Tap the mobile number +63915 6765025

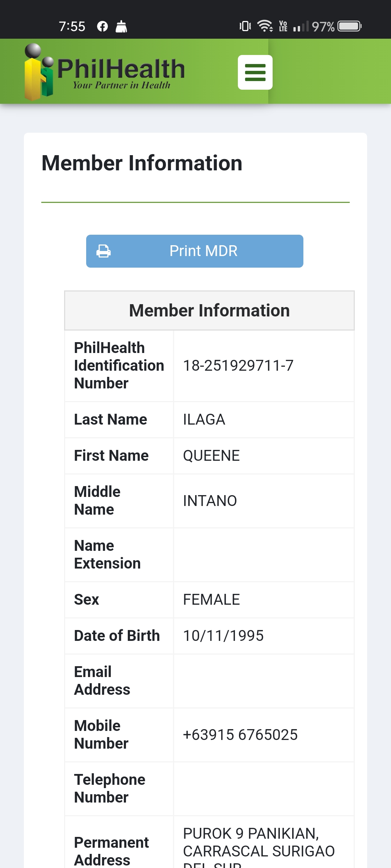point(240,735)
